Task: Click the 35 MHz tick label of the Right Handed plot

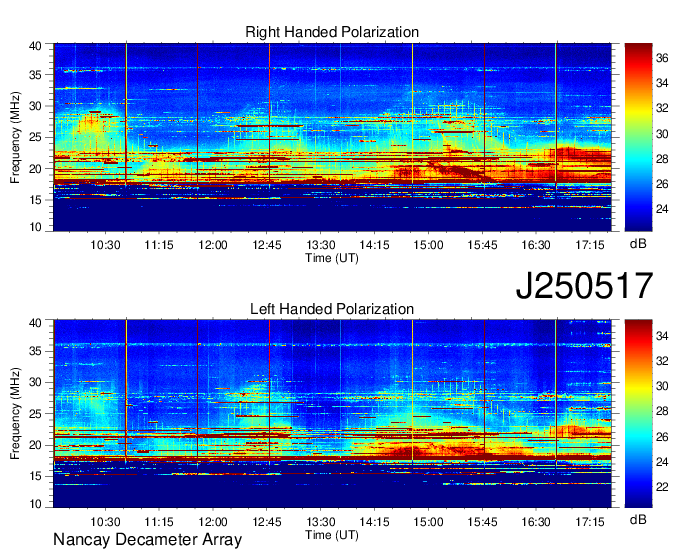Action: point(35,75)
